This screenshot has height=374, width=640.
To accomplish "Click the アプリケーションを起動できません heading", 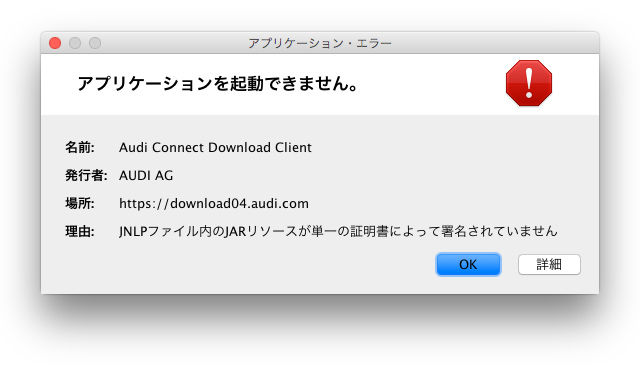I will [218, 83].
